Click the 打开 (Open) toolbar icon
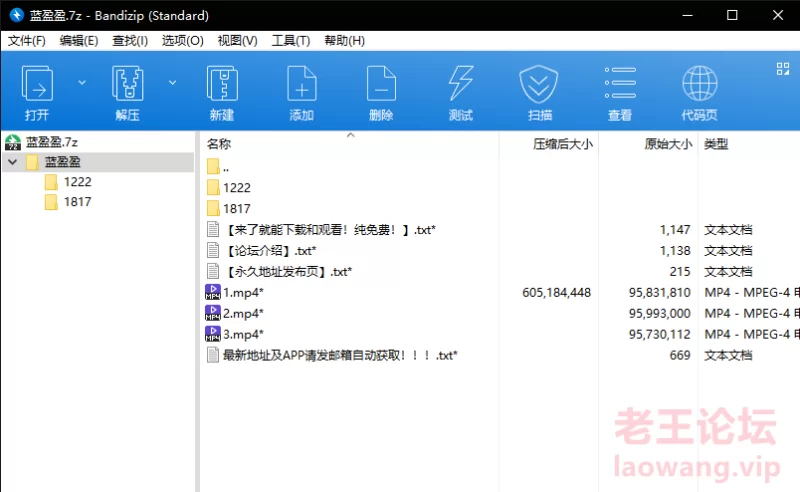Screen dimensions: 800x492 click(37, 84)
